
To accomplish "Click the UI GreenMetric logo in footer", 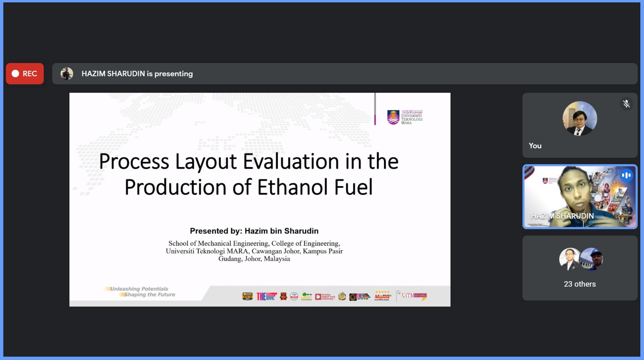I will pos(306,296).
